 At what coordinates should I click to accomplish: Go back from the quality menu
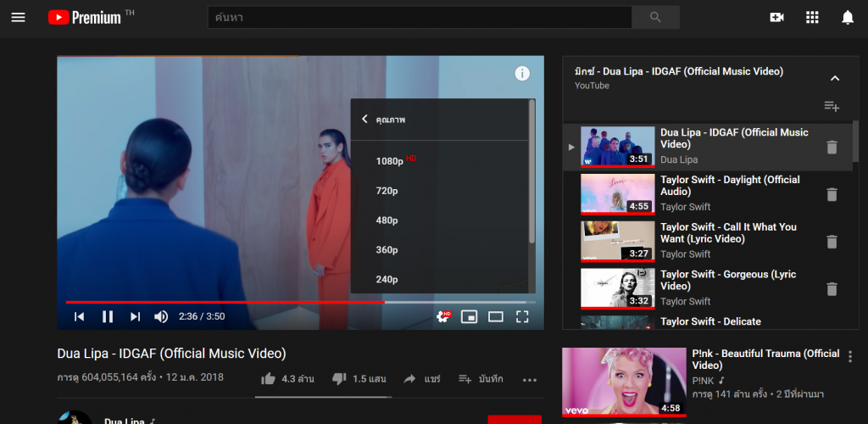(364, 119)
